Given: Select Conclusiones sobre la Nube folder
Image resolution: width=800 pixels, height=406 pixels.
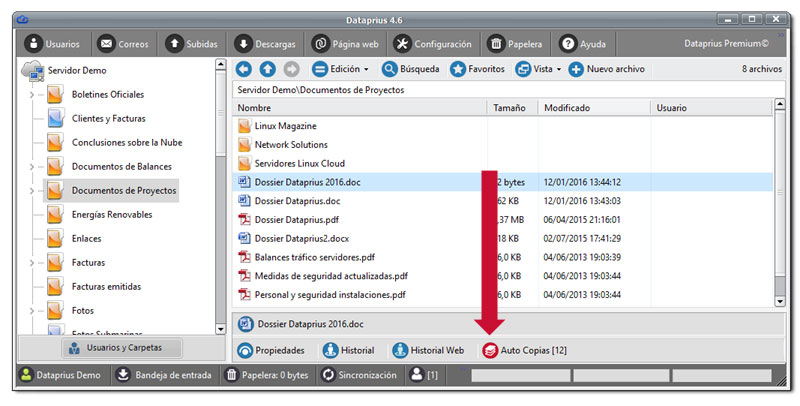Looking at the screenshot, I should coord(127,142).
